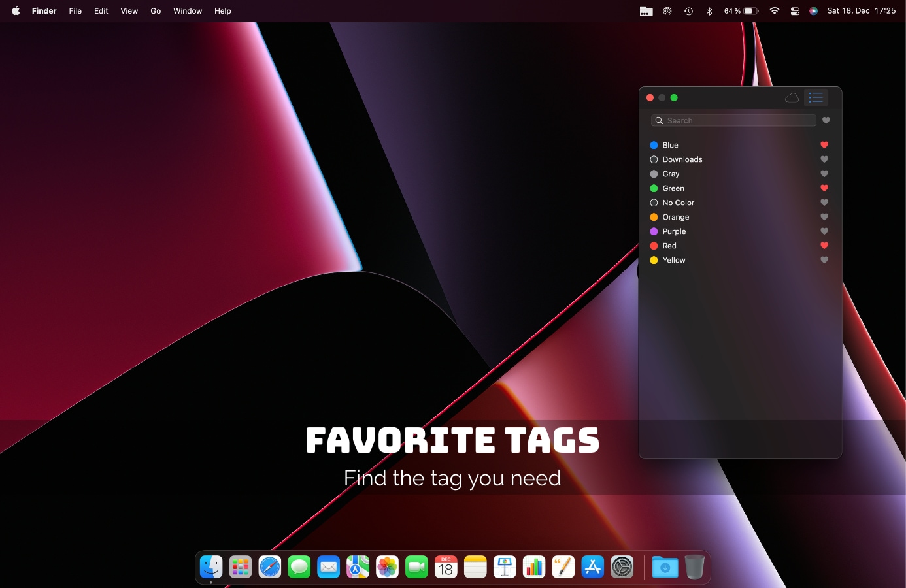This screenshot has height=588, width=906.
Task: Open Safari from the Dock
Action: (270, 567)
